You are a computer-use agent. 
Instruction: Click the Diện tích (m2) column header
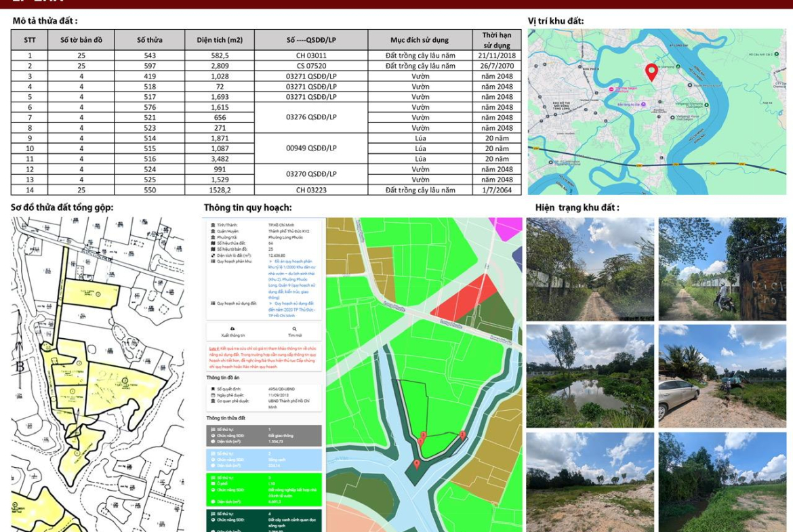point(220,39)
